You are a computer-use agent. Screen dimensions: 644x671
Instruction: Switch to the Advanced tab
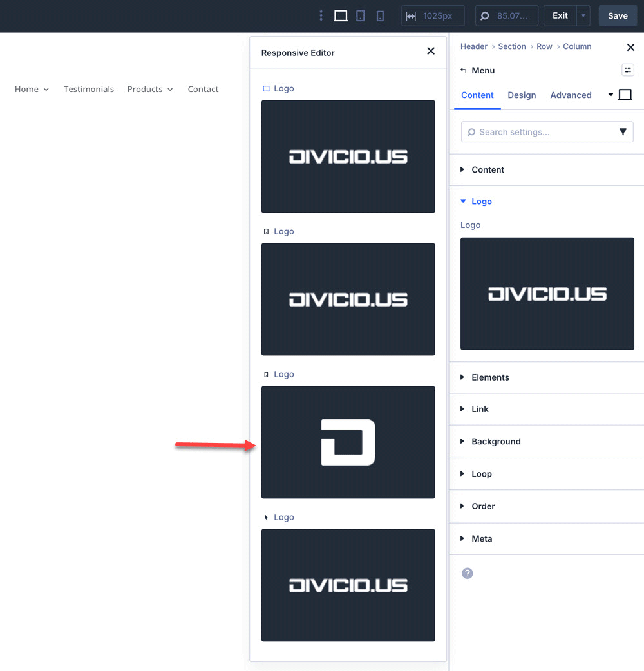(x=571, y=95)
